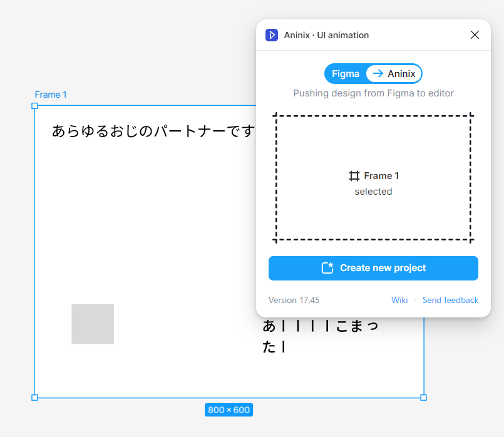Viewport: 504px width, 437px height.
Task: Close the Aninix plugin panel
Action: 475,34
